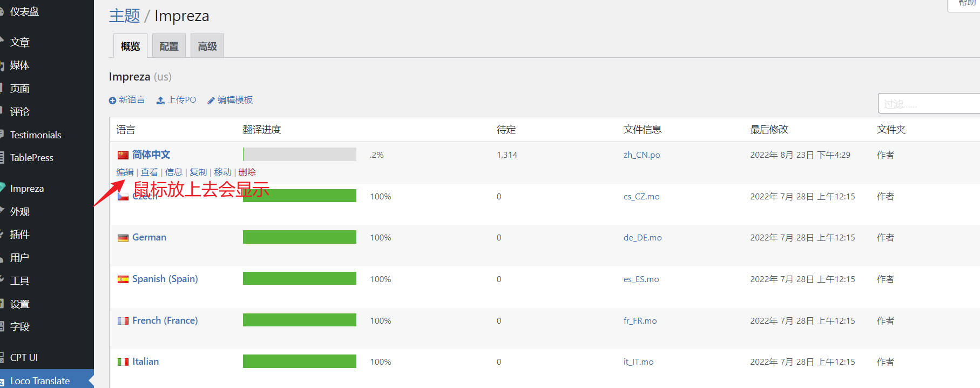980x388 pixels.
Task: Open the zh_CN.po file link
Action: 641,155
